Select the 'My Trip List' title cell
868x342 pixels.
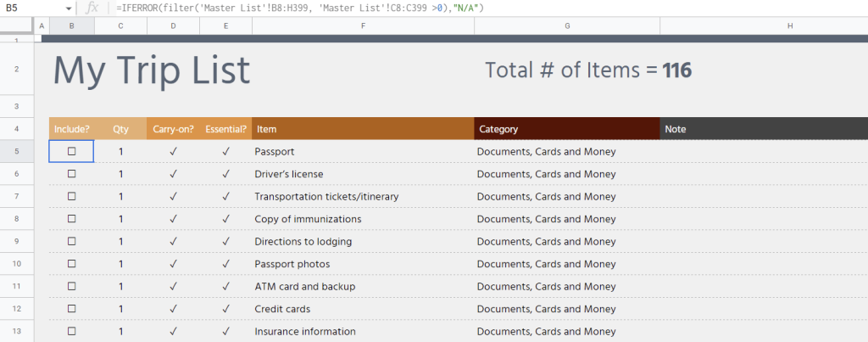coord(153,70)
